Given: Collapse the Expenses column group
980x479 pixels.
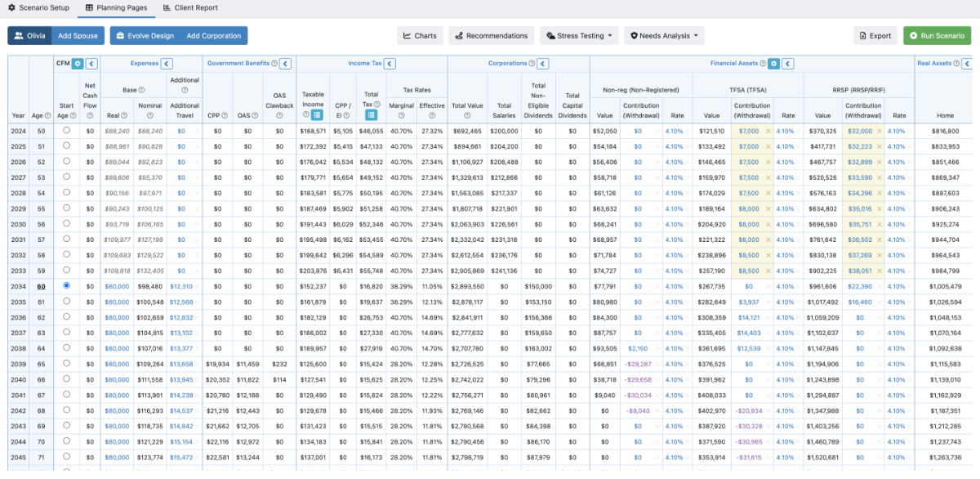Looking at the screenshot, I should (x=167, y=63).
